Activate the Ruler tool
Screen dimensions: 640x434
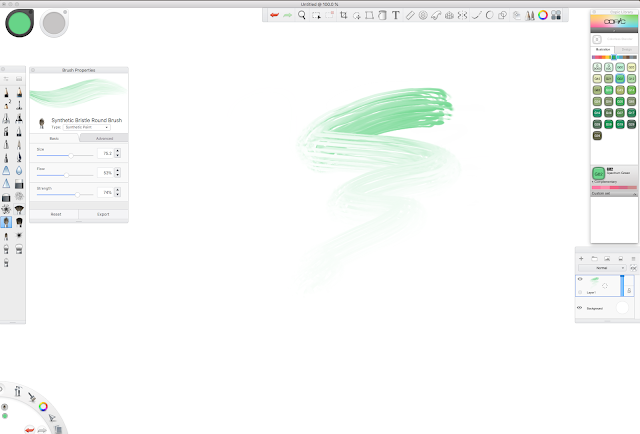point(410,15)
